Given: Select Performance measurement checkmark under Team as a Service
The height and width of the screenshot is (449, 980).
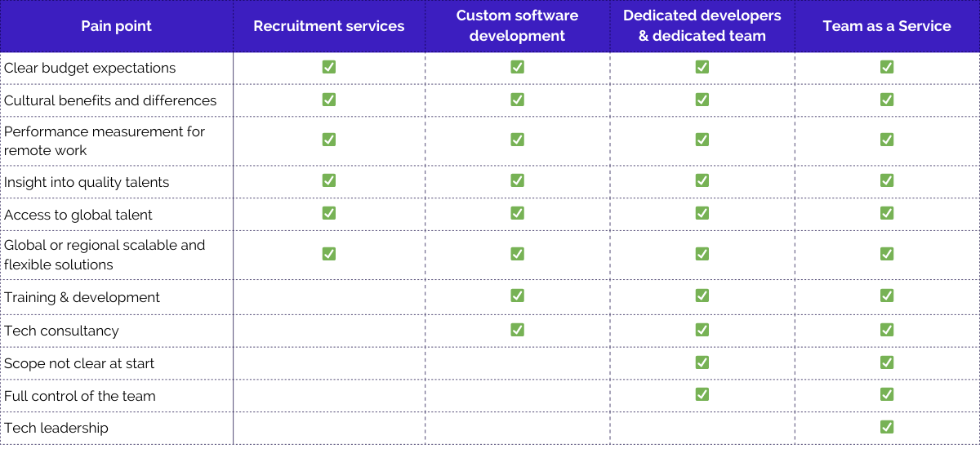Looking at the screenshot, I should click(887, 140).
